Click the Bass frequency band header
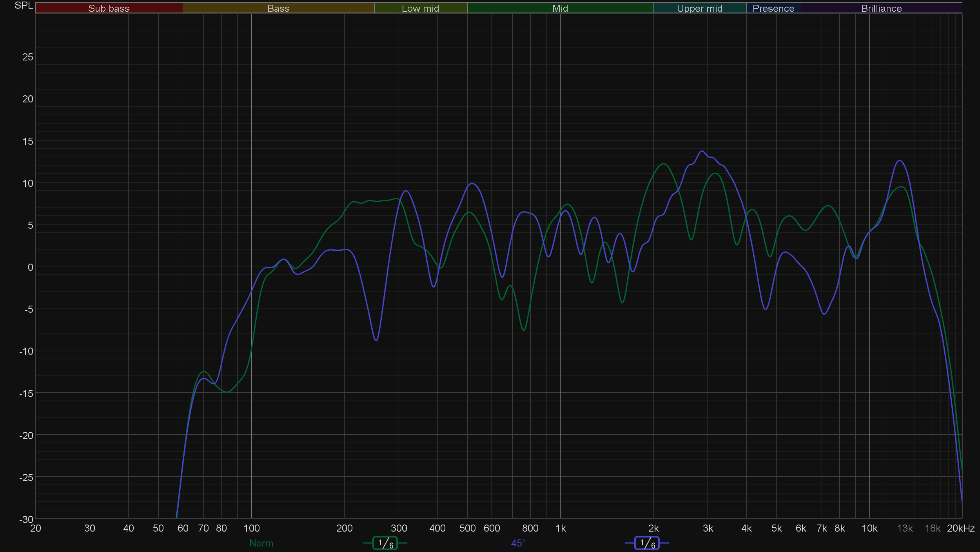The width and height of the screenshot is (980, 552). coord(278,8)
